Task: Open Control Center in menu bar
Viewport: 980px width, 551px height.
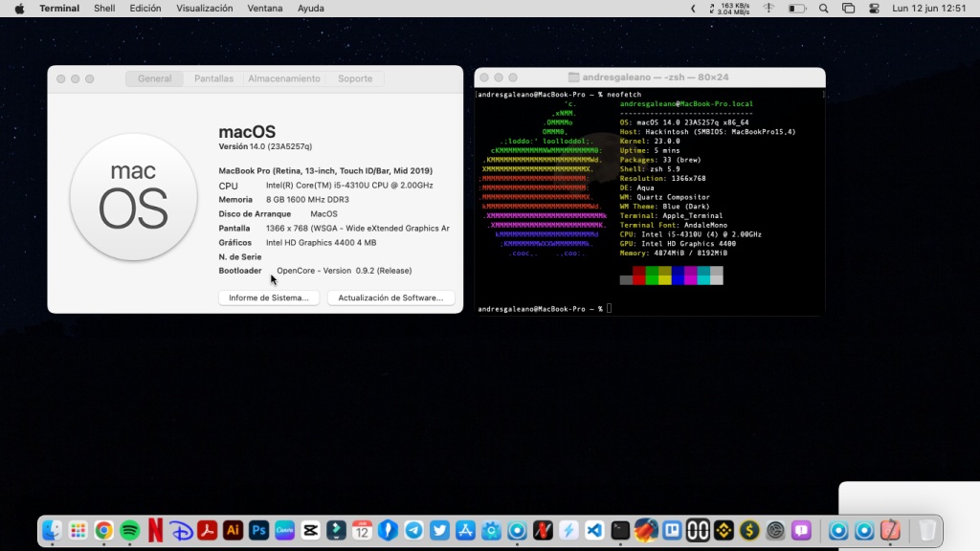Action: click(873, 9)
